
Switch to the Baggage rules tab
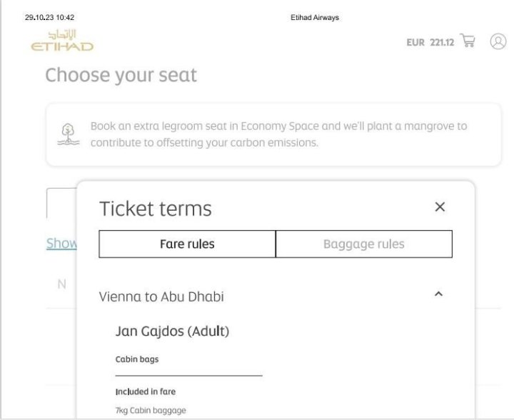tap(363, 244)
